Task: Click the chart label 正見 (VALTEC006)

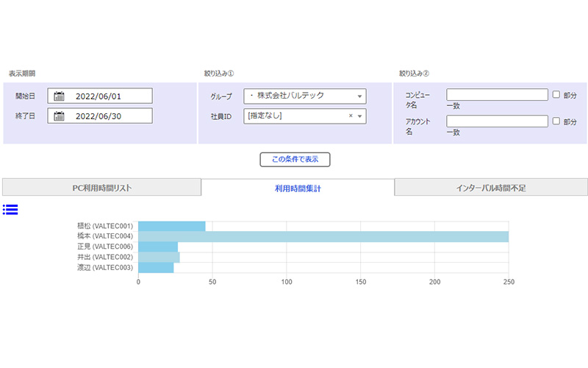Action: [105, 247]
